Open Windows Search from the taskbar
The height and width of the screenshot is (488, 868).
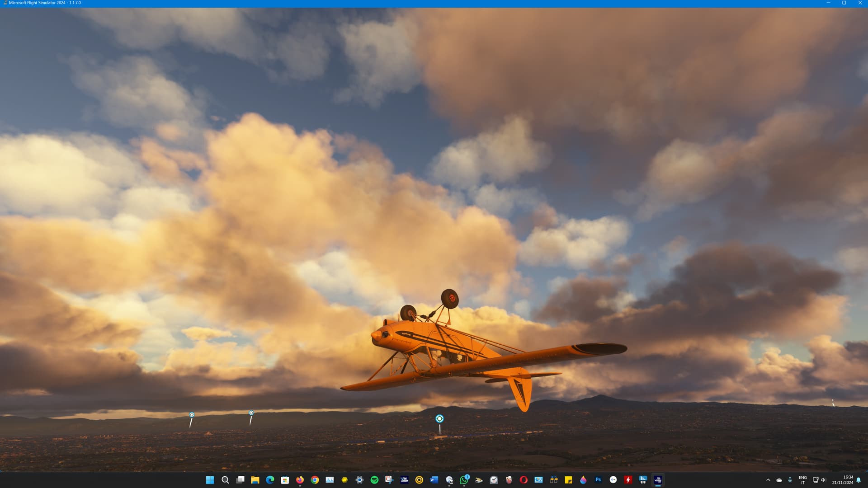tap(225, 480)
